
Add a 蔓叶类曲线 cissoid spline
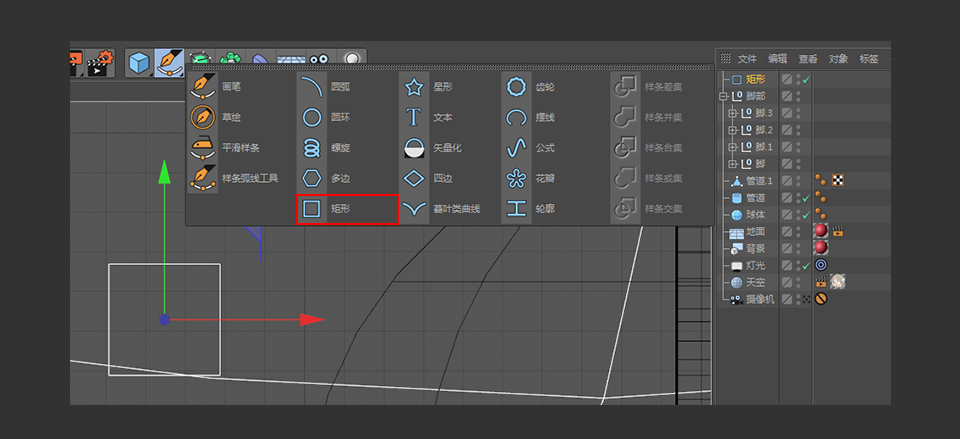pyautogui.click(x=441, y=209)
